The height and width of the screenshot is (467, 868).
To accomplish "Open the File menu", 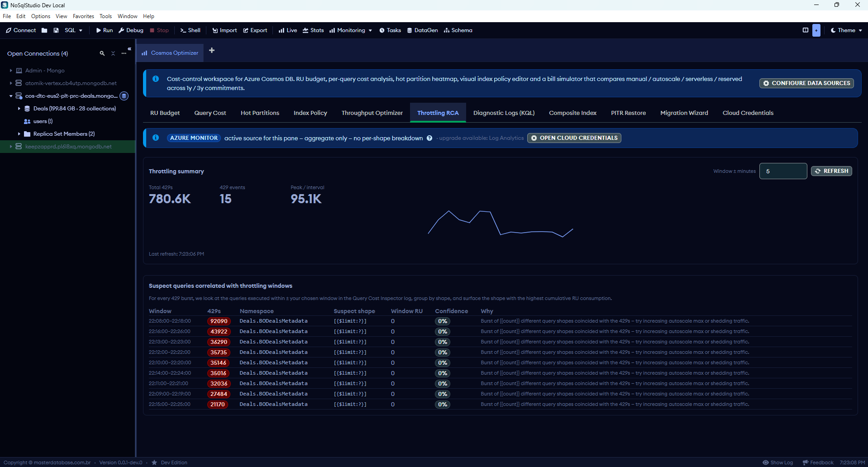I will pyautogui.click(x=7, y=16).
